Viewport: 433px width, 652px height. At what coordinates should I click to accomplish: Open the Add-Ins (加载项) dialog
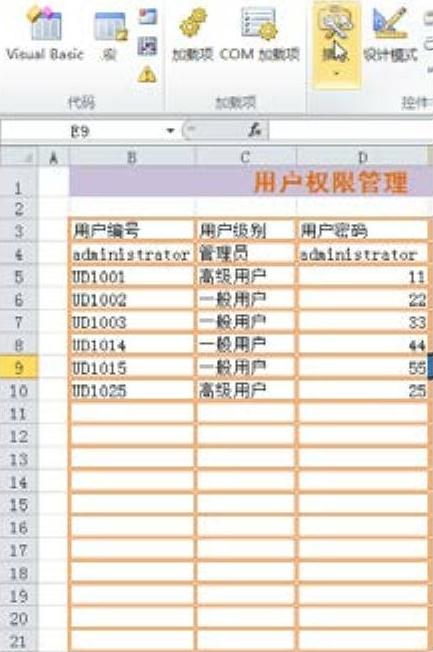pos(193,34)
